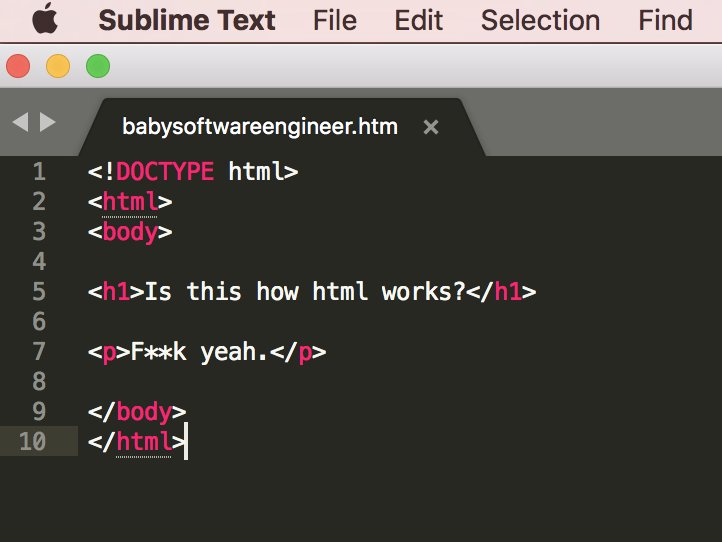Screen dimensions: 722x542
Task: Click the closing body tag on line 9
Action: pos(137,412)
